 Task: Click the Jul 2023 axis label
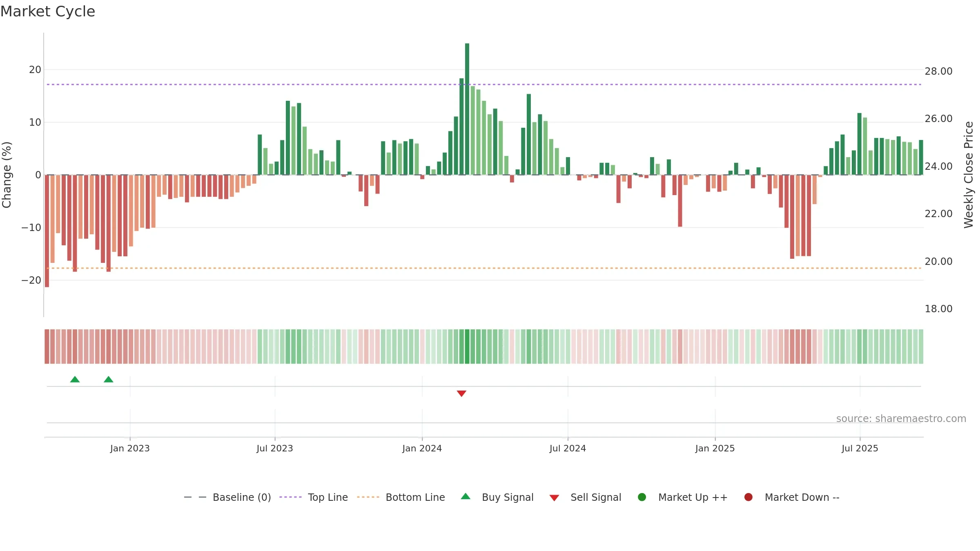275,449
